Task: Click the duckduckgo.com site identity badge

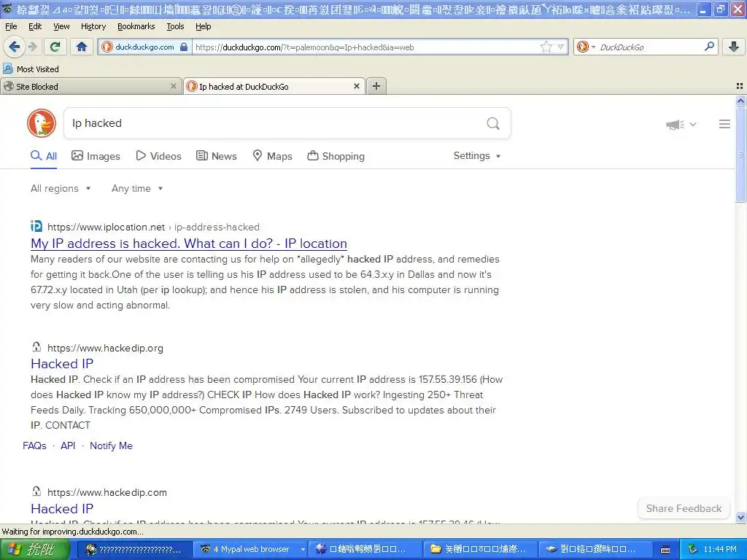Action: (x=144, y=47)
